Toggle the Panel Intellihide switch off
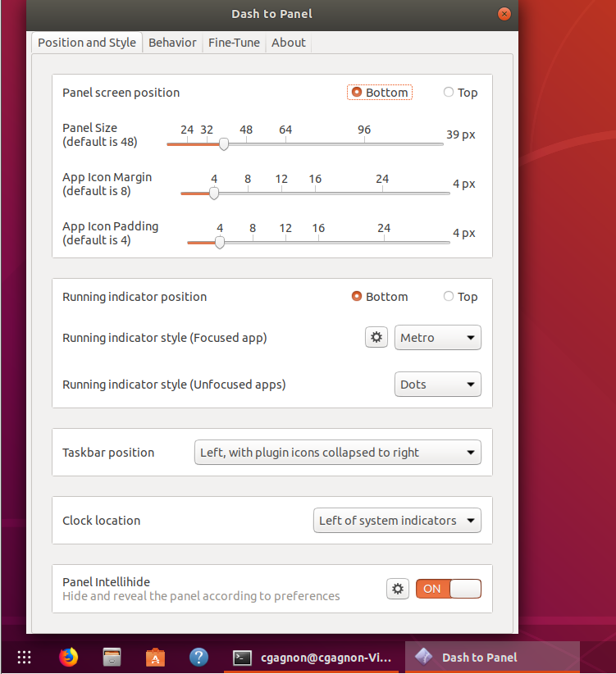 tap(449, 589)
